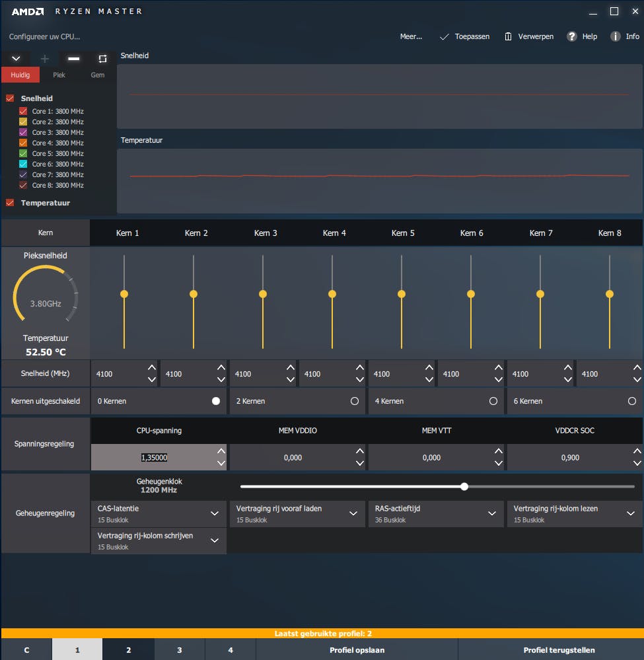Uncheck Core 5 speed checkbox
Image resolution: width=644 pixels, height=660 pixels.
pyautogui.click(x=23, y=153)
